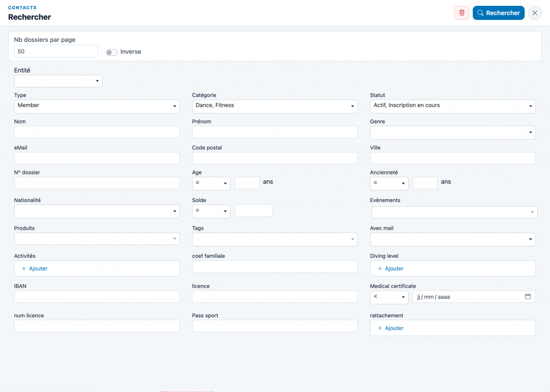Open the Nationalité dropdown
550x392 pixels.
(97, 212)
